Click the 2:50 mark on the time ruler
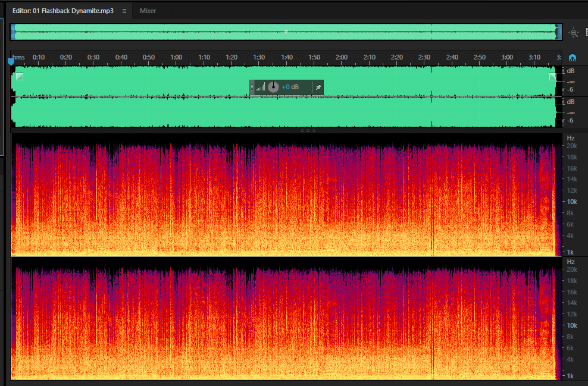The width and height of the screenshot is (588, 386). (x=480, y=57)
